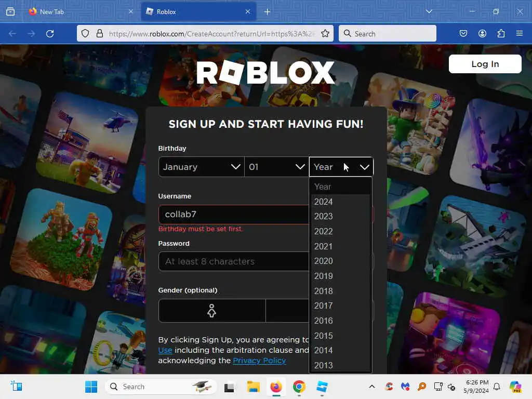
Task: Select 2014 in the year list
Action: 340,350
